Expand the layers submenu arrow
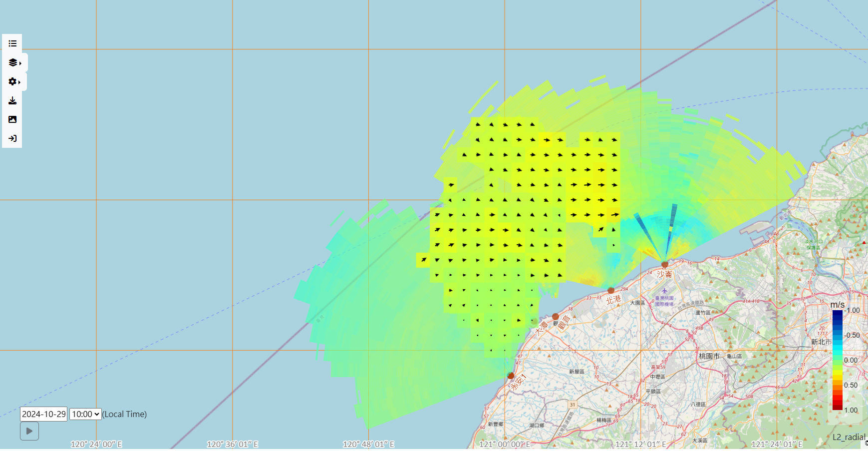868x451 pixels. click(20, 63)
